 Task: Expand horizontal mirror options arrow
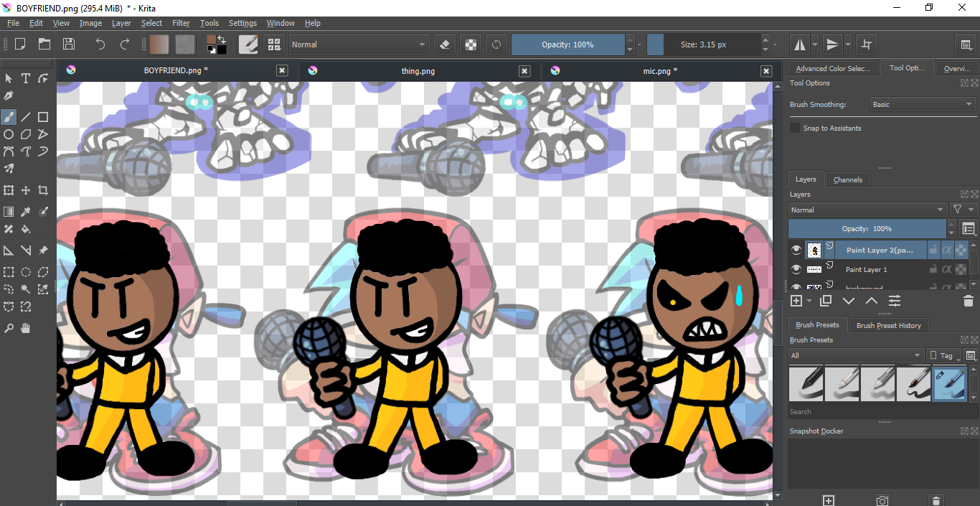click(815, 44)
